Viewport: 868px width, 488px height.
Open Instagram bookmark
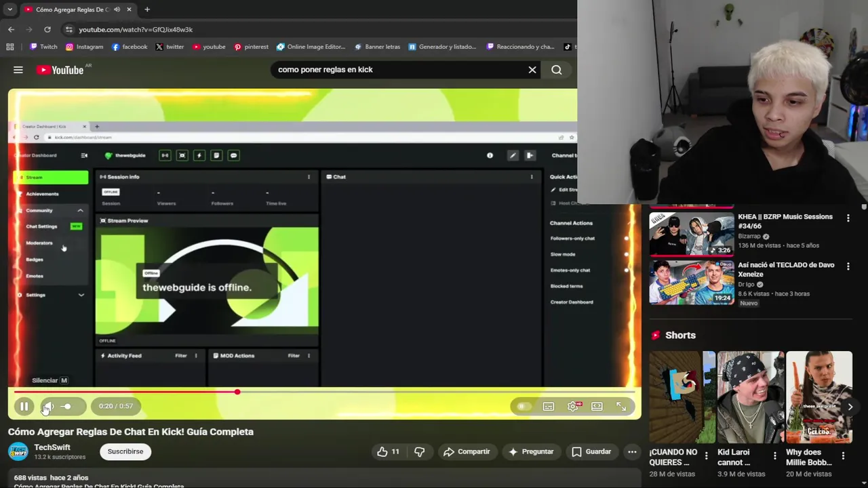coord(85,47)
